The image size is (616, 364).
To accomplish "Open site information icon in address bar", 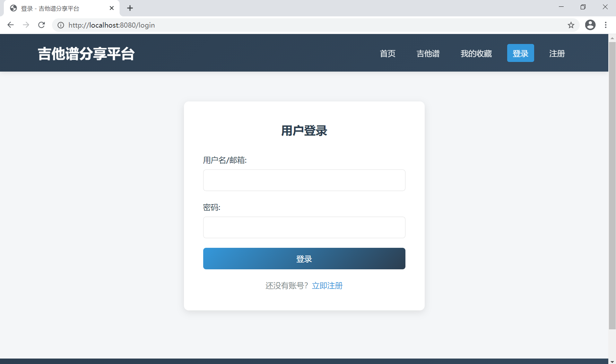I will pyautogui.click(x=61, y=25).
